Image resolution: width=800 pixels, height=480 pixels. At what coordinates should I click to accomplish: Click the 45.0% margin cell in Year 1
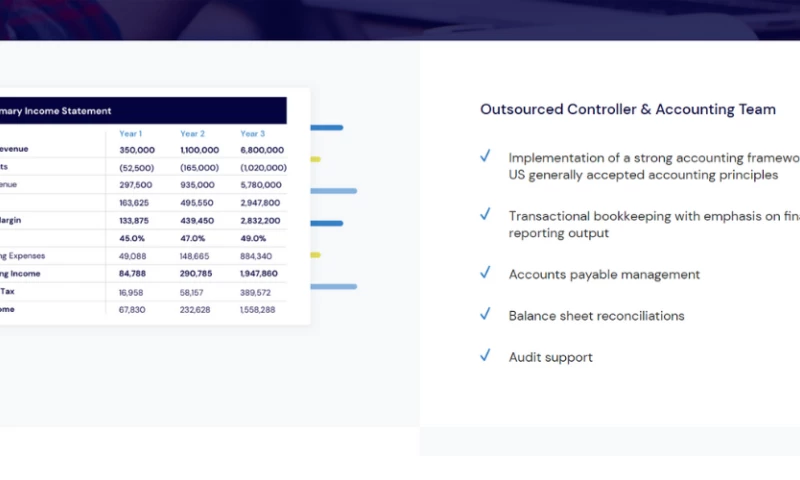point(135,238)
